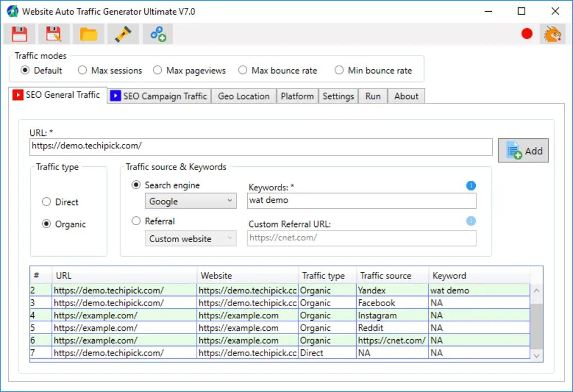Click the # column header
The width and height of the screenshot is (573, 392).
41,275
